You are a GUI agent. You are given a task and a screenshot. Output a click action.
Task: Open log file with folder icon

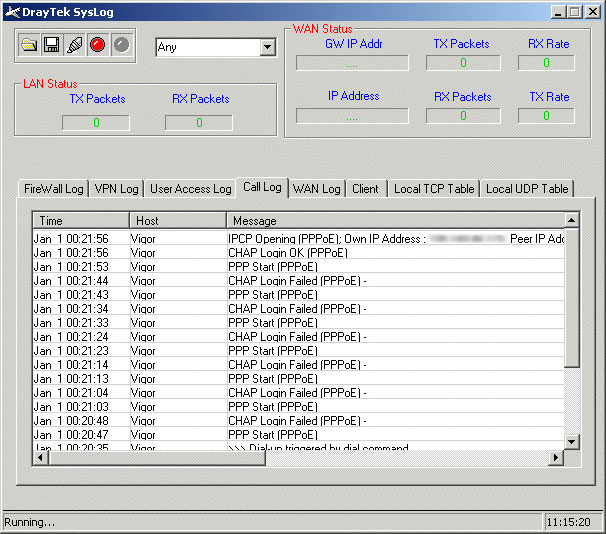(x=29, y=45)
